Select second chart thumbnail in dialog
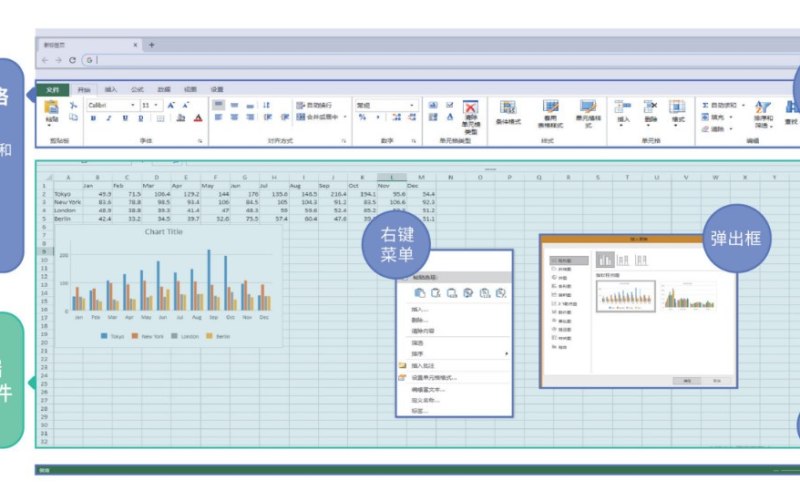The height and width of the screenshot is (500, 800). [x=689, y=297]
